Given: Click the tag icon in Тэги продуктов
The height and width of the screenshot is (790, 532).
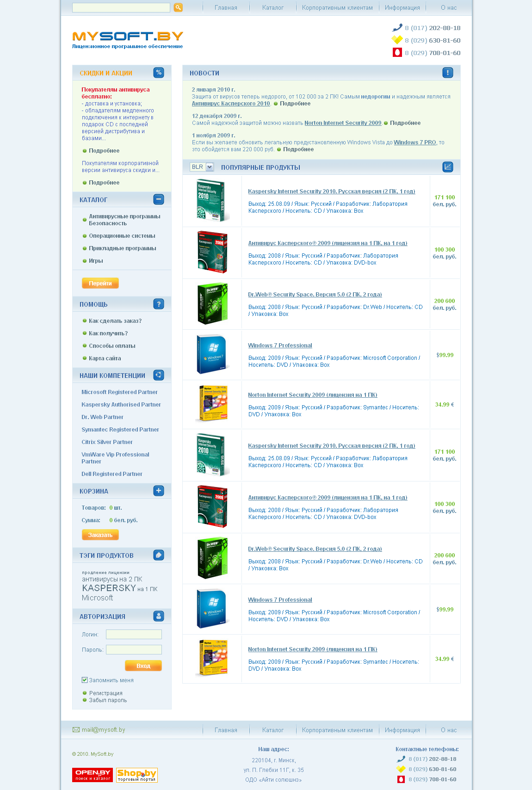Looking at the screenshot, I should 159,555.
